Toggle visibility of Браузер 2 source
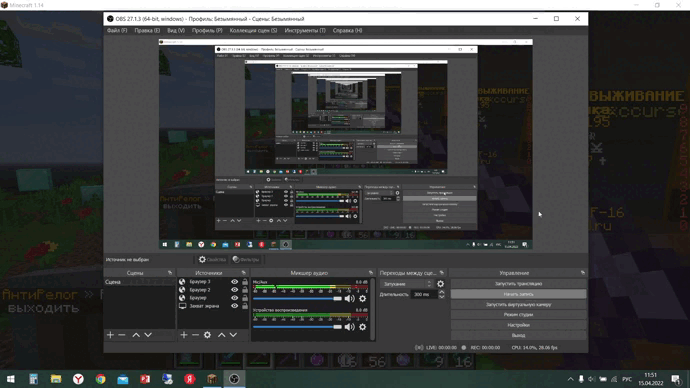The image size is (690, 388). [x=234, y=290]
